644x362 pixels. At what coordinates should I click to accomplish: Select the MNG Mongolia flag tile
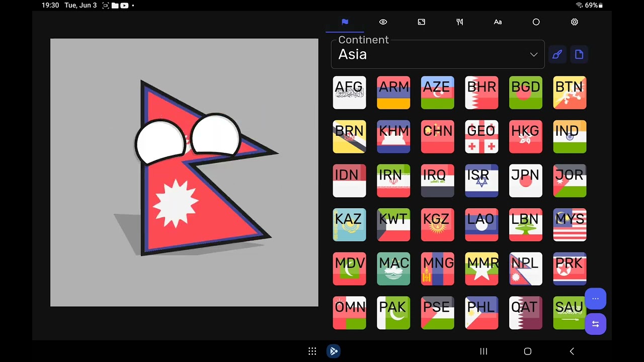pos(438,269)
